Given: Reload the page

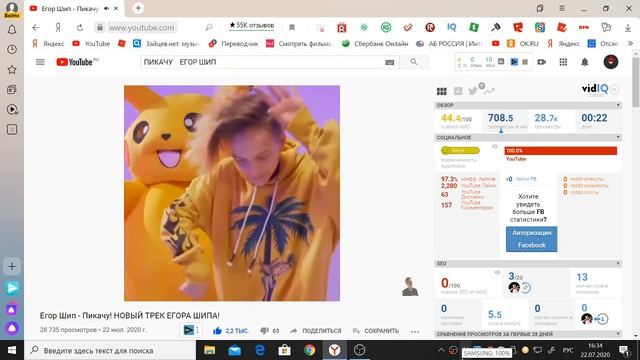Looking at the screenshot, I should point(80,27).
